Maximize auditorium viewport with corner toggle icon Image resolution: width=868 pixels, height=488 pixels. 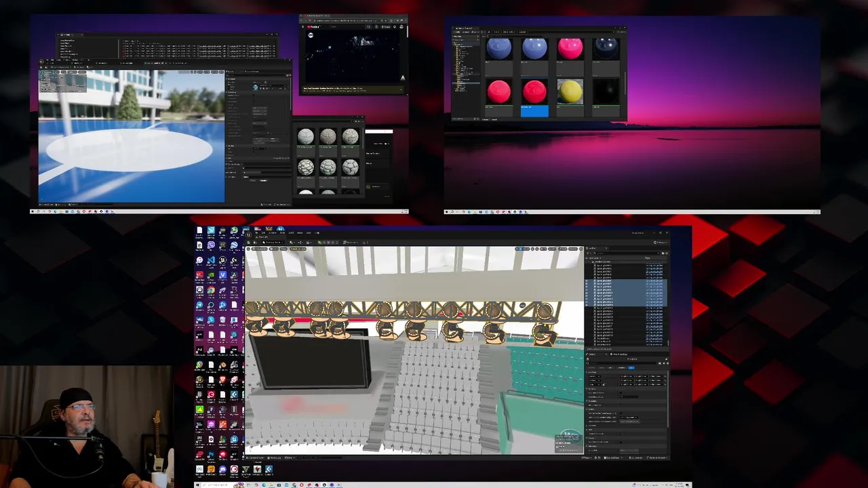click(x=580, y=249)
